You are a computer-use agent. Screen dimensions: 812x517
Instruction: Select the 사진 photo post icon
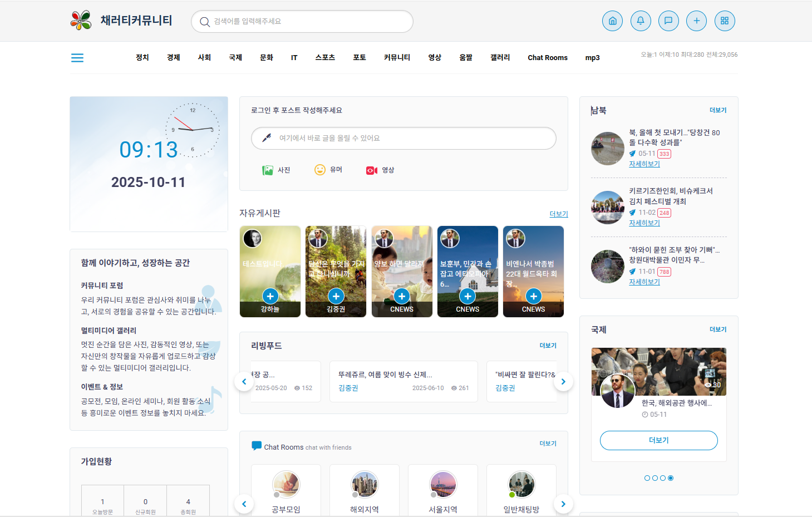[x=268, y=170]
